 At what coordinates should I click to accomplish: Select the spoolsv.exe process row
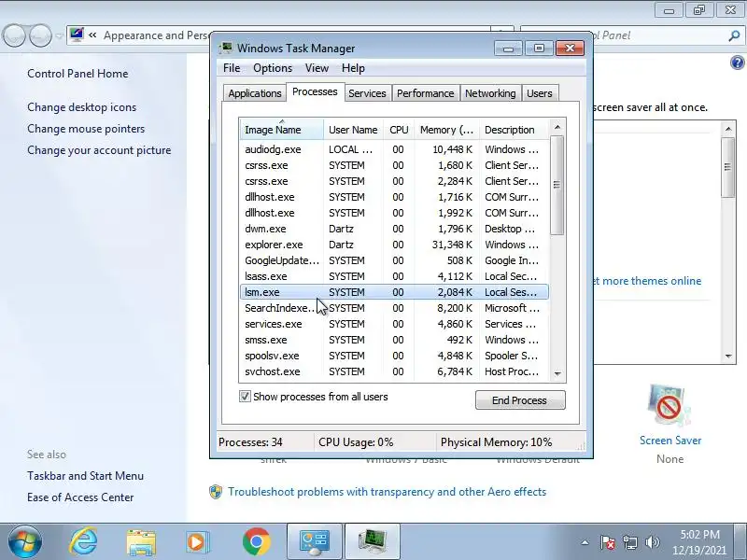coord(394,356)
